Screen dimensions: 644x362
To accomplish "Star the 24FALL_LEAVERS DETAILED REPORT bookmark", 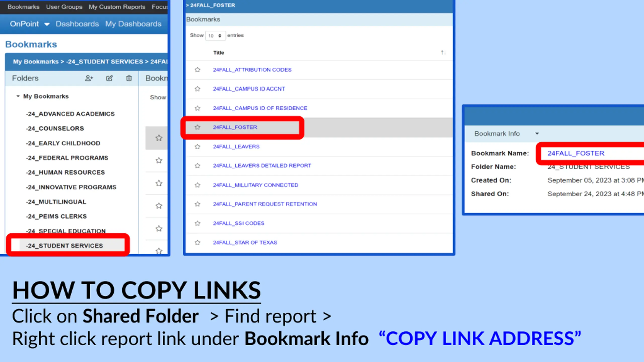I will click(198, 166).
